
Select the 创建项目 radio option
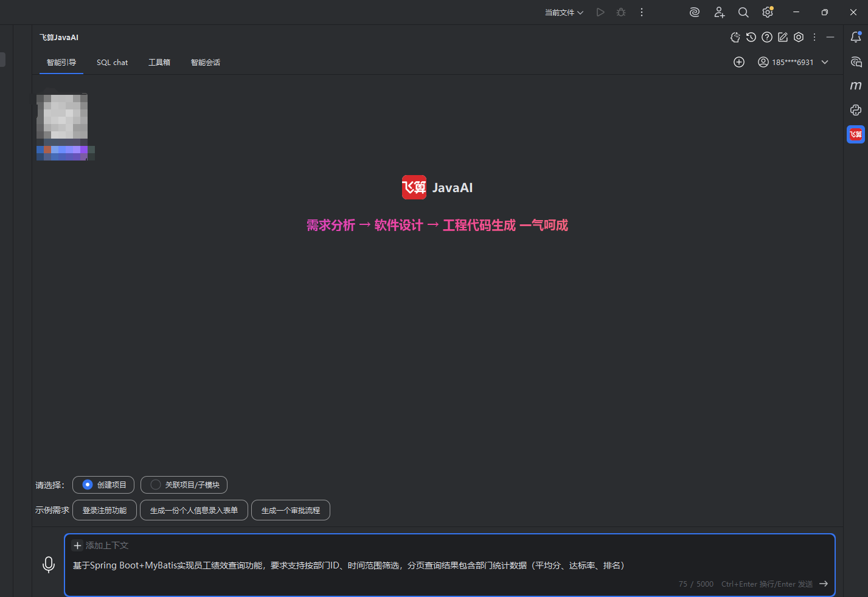[x=103, y=485]
